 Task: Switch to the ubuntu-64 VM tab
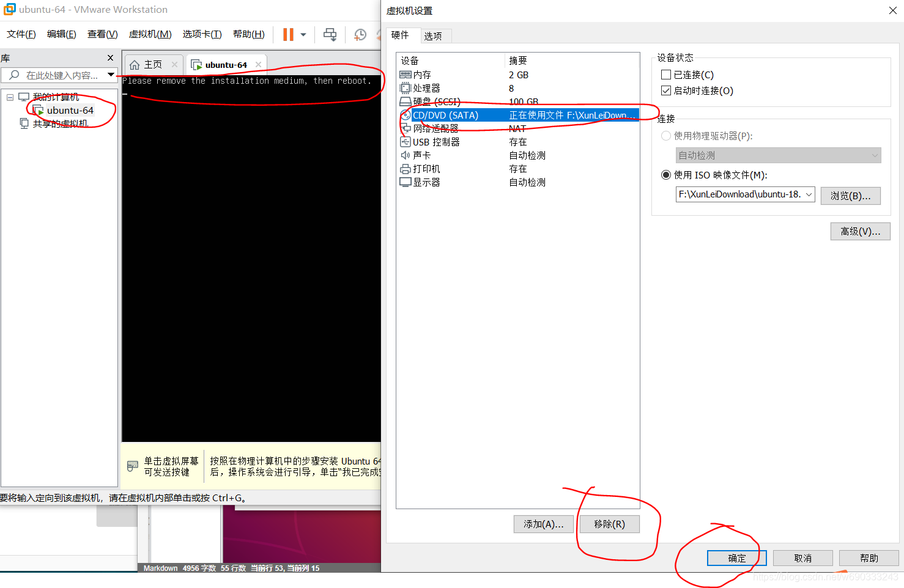coord(225,65)
